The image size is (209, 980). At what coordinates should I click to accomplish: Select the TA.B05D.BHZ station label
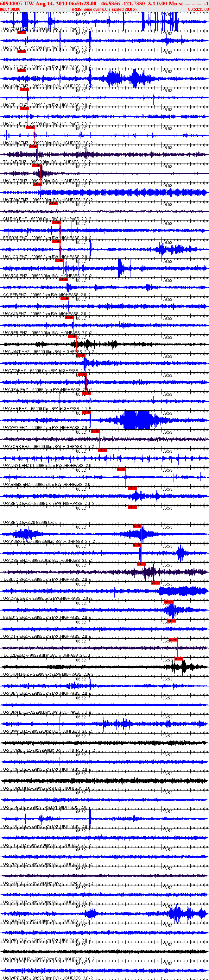coord(15,580)
